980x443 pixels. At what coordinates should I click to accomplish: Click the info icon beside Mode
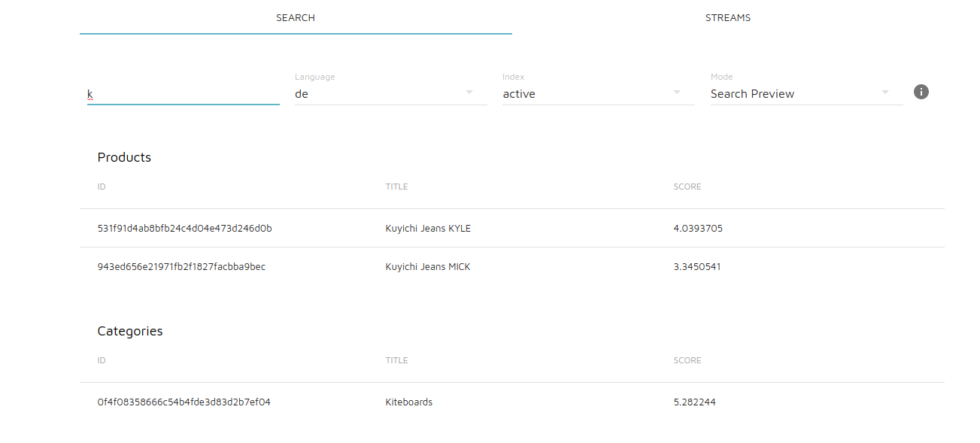point(921,92)
